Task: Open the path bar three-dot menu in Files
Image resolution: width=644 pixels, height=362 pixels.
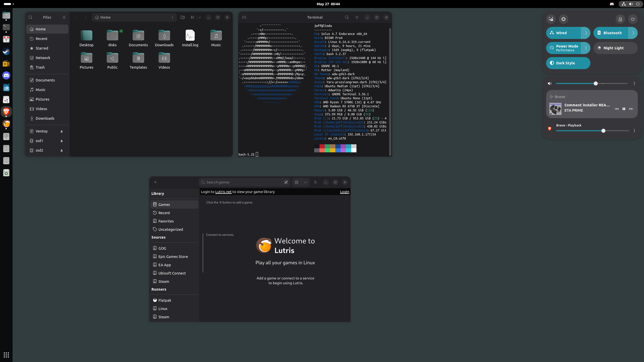Action: 172,17
